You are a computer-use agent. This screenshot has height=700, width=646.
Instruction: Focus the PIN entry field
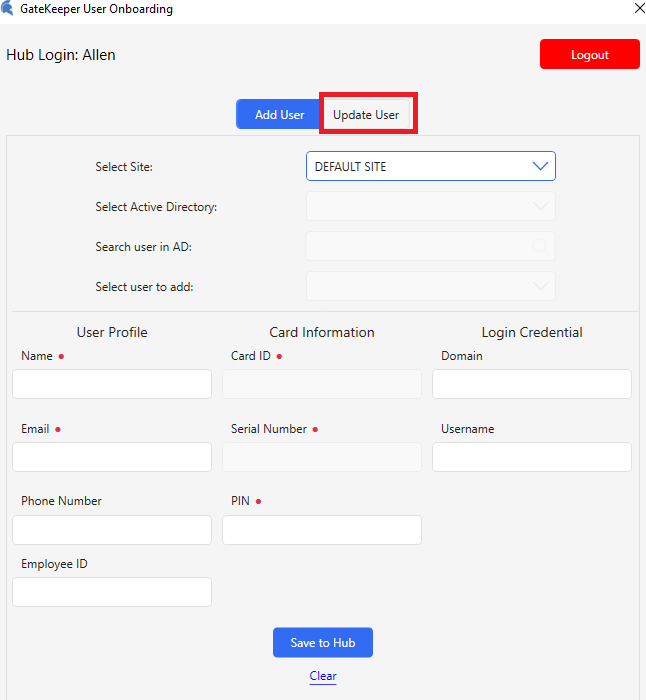point(322,530)
